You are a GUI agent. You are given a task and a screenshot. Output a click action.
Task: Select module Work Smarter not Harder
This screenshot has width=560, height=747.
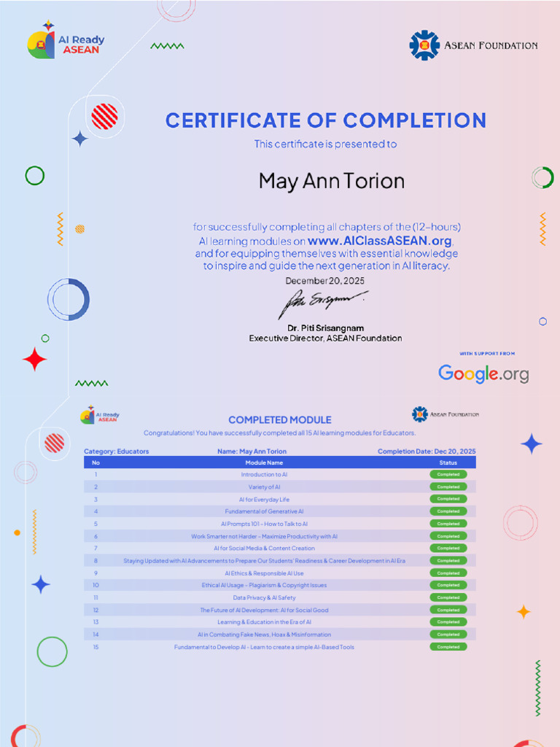click(x=264, y=536)
